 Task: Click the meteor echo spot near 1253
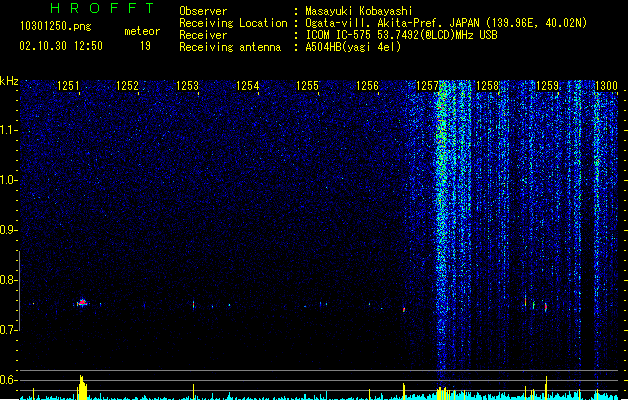click(x=193, y=305)
